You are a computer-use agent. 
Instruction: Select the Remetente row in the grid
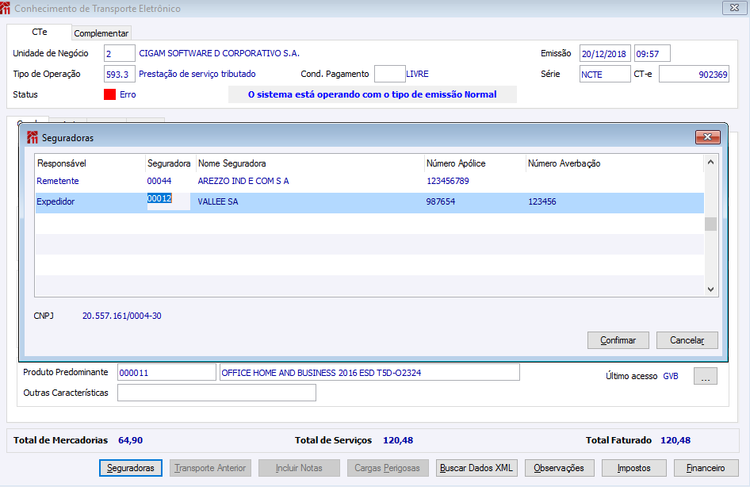[369, 181]
